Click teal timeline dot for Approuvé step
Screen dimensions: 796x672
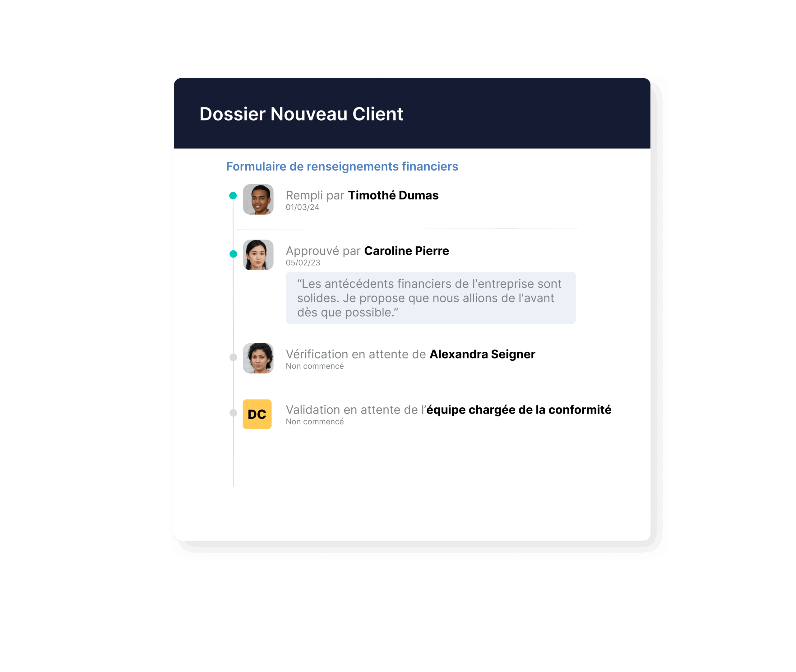click(233, 254)
